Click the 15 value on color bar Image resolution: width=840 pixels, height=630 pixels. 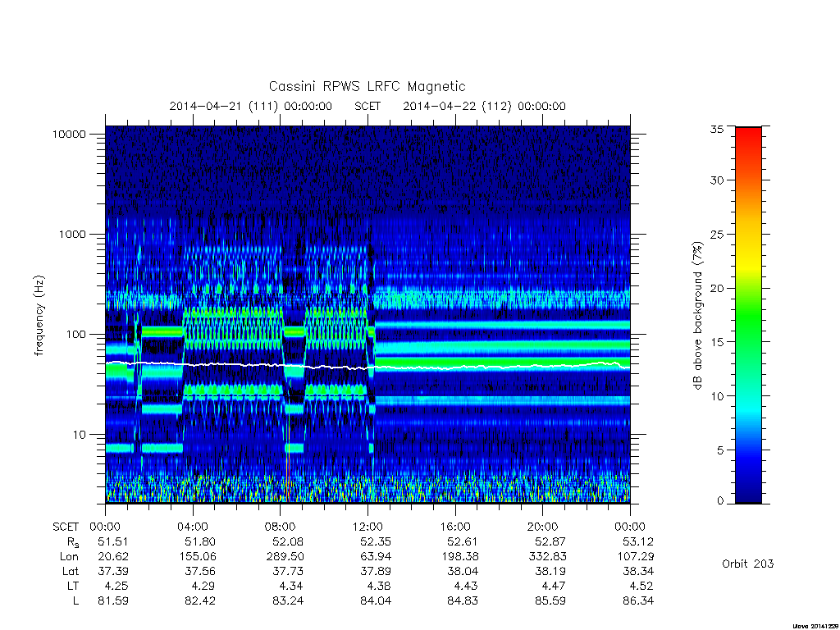pyautogui.click(x=717, y=342)
